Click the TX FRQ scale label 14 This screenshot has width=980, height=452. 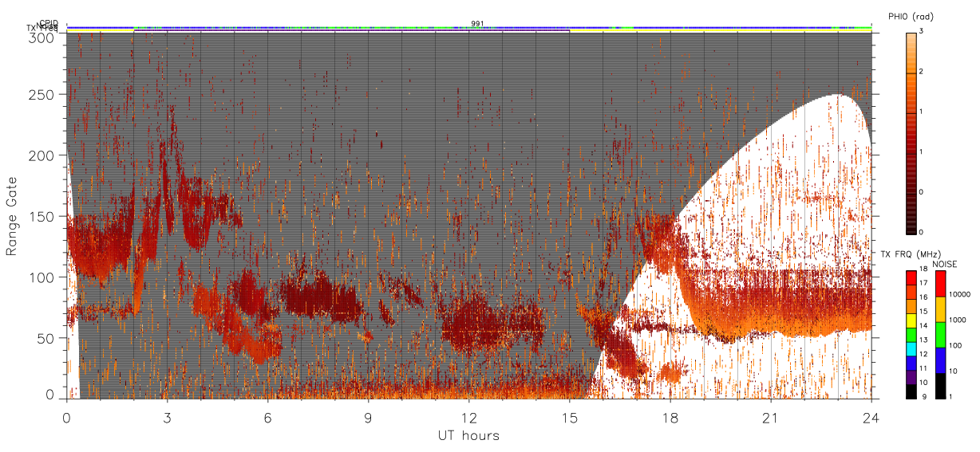[x=922, y=326]
